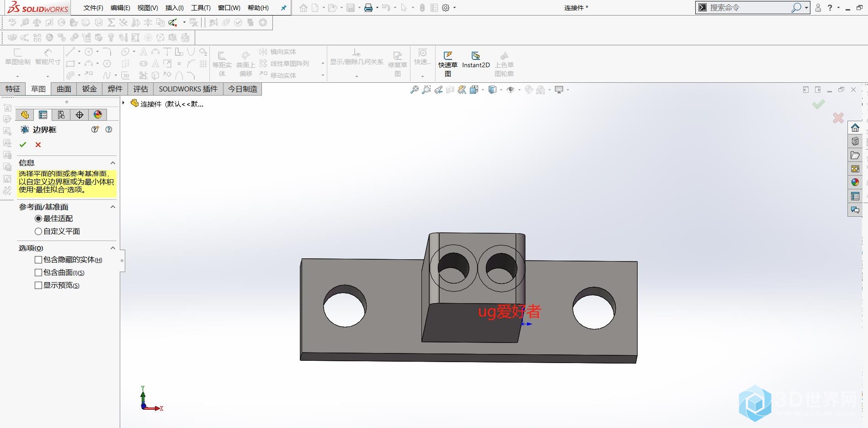Open the FeatureManager design tree tab
The width and height of the screenshot is (868, 428).
tap(25, 115)
